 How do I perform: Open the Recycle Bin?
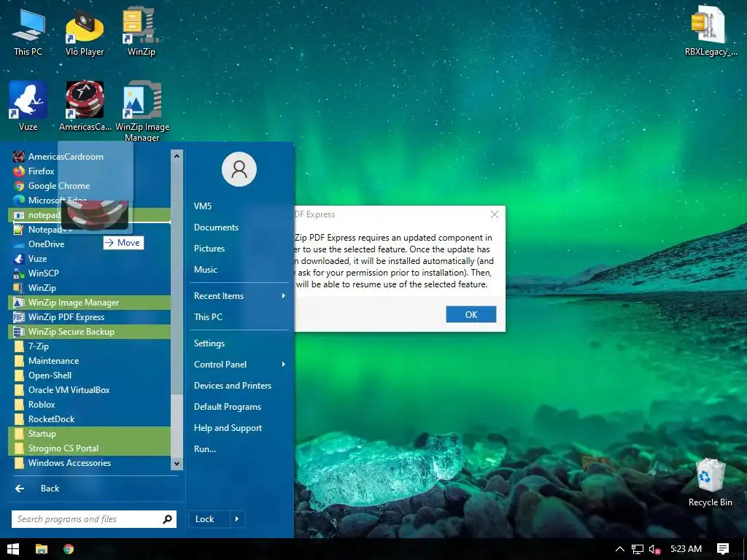[x=710, y=483]
